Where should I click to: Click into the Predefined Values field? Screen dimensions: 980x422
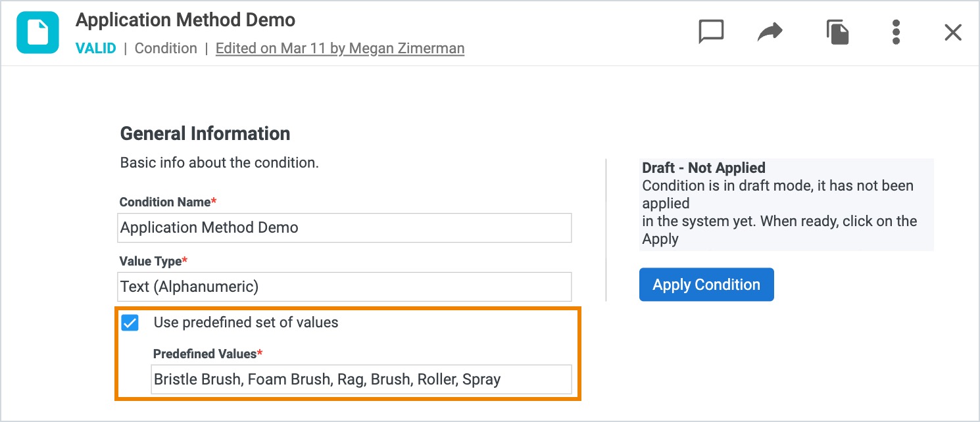361,379
